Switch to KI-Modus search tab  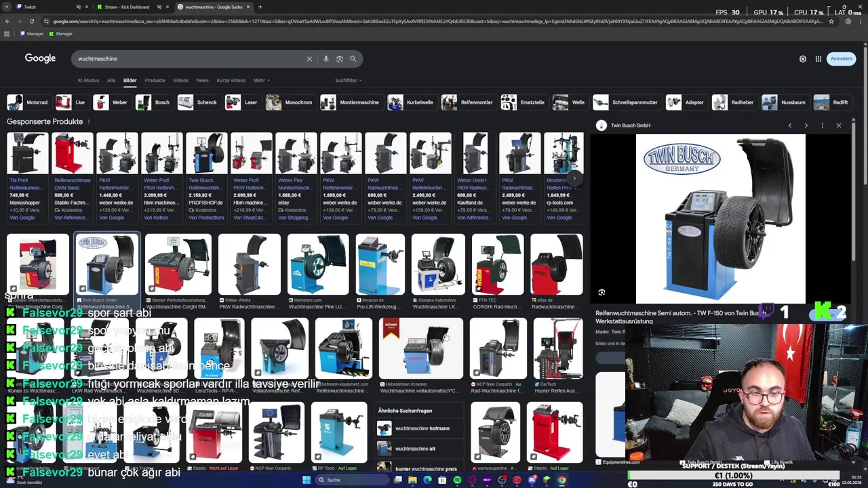tap(88, 80)
